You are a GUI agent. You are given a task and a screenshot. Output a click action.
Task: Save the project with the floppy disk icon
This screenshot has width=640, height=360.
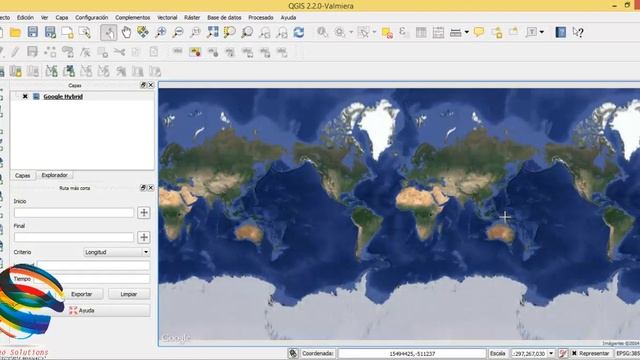33,32
